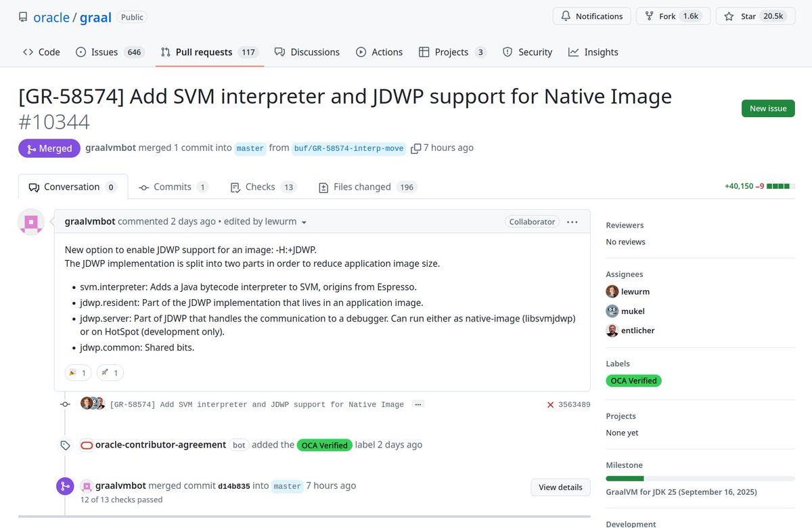Screen dimensions: 812x528
Task: Click the milestone progress bar
Action: point(700,479)
